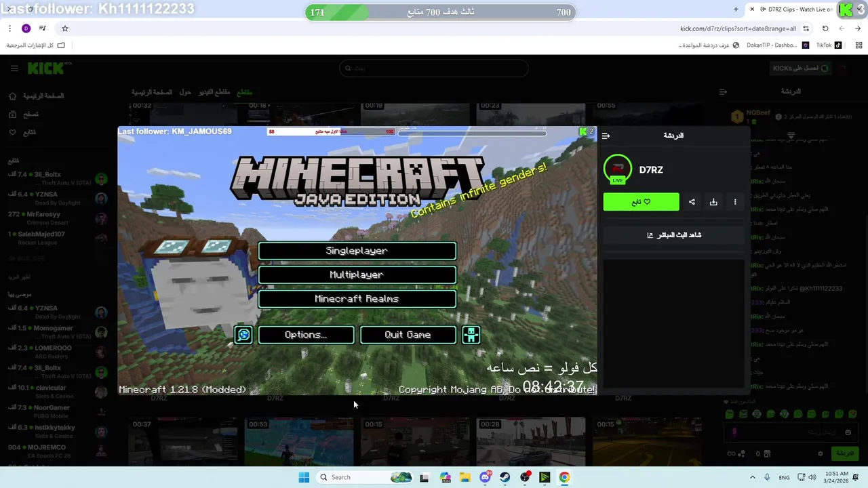Switch to the Videos tab (مقاطع الفيديو)
This screenshot has height=488, width=868.
pyautogui.click(x=214, y=92)
